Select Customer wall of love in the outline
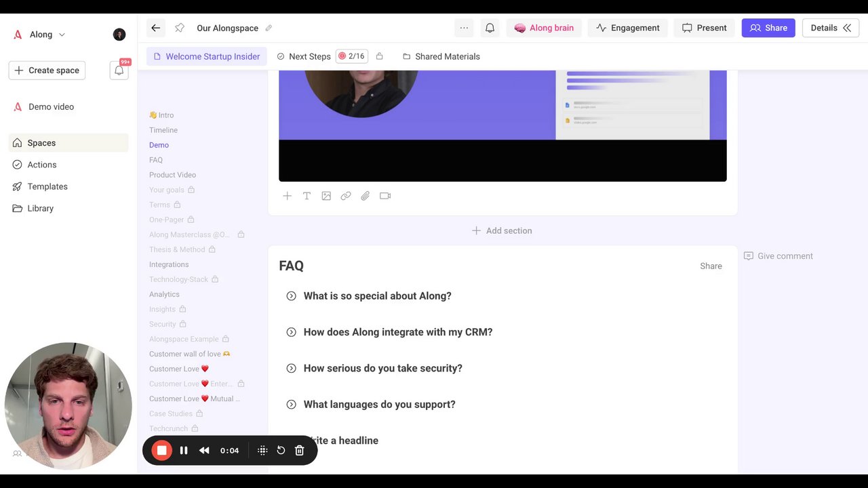The height and width of the screenshot is (488, 868). coord(190,354)
